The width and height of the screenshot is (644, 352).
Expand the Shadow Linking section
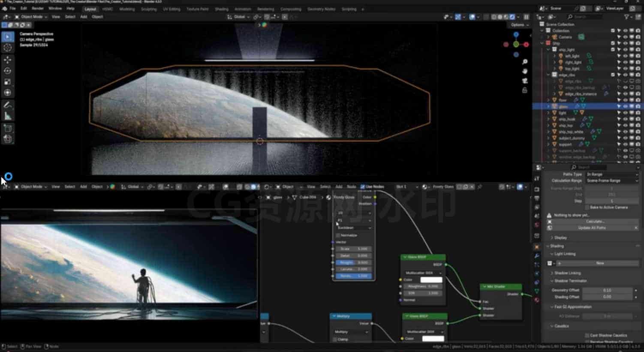point(567,273)
